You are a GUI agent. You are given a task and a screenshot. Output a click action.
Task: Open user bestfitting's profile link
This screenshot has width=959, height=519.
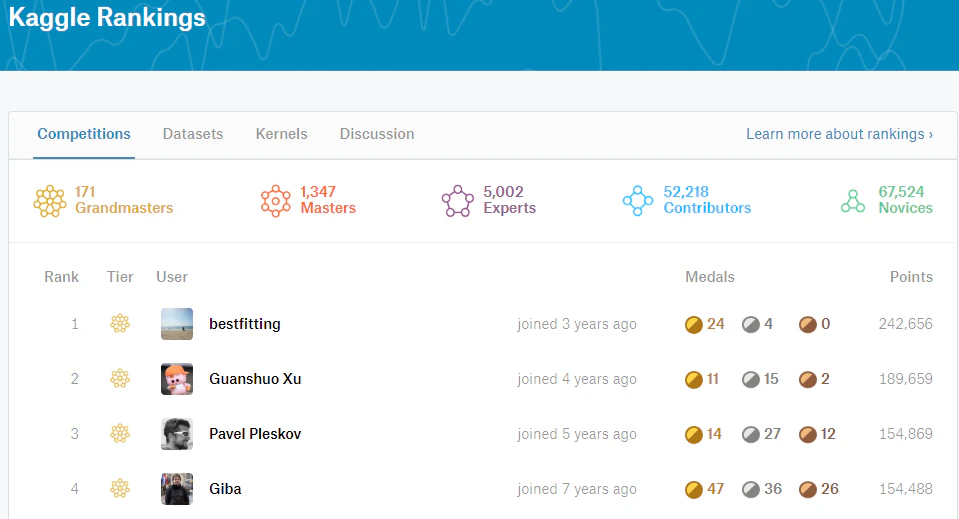coord(245,324)
